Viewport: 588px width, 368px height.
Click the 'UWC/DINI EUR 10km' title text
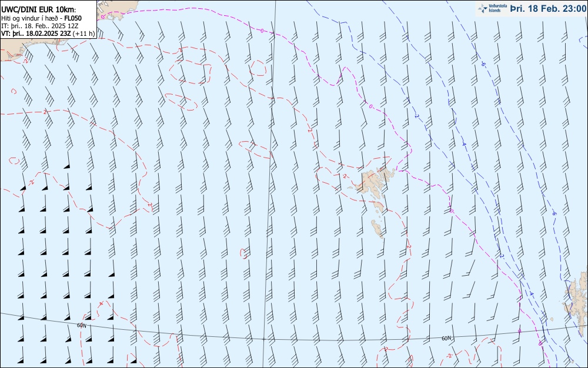[x=39, y=10]
